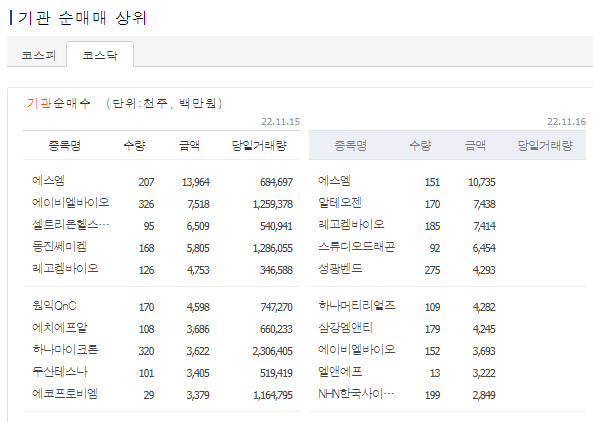
Task: Click the 종목명 header under 22.11.16
Action: click(x=351, y=145)
